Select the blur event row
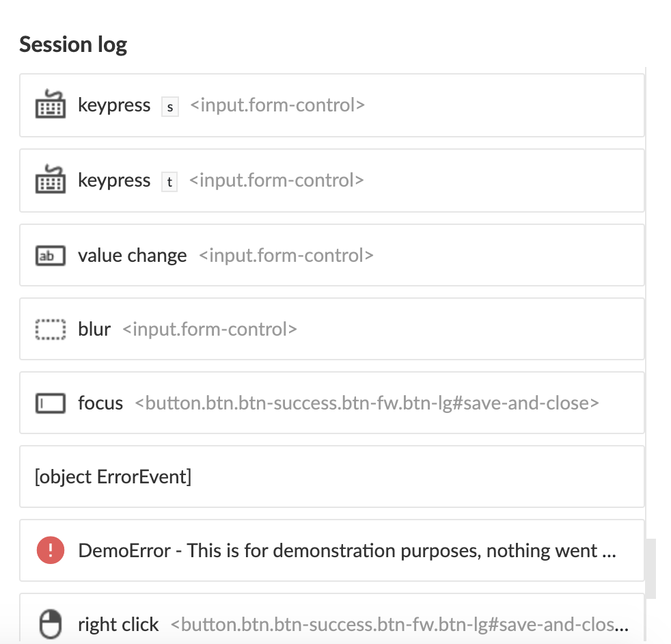 point(331,329)
